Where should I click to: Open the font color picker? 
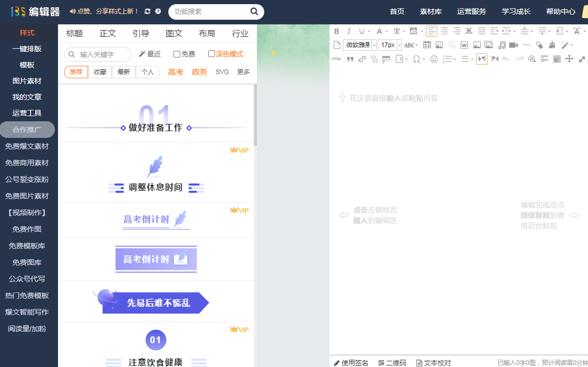[380, 31]
